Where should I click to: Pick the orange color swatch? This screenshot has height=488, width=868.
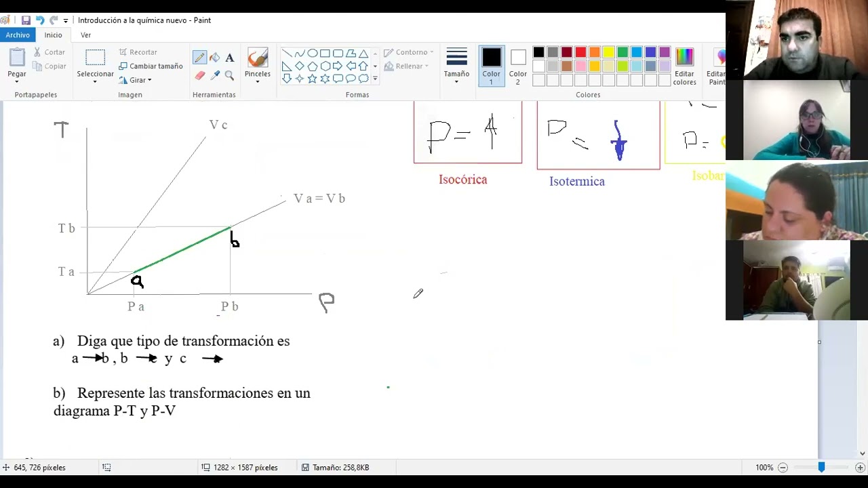click(595, 52)
